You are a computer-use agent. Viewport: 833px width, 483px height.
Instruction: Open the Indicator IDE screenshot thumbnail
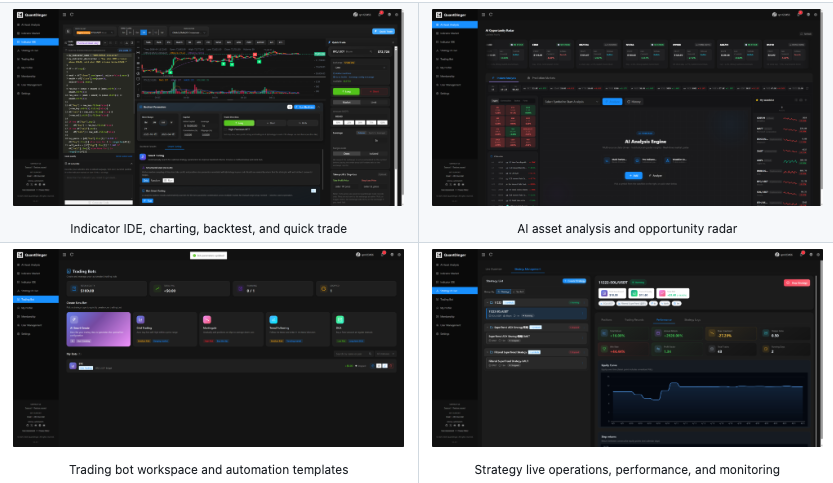pyautogui.click(x=208, y=107)
